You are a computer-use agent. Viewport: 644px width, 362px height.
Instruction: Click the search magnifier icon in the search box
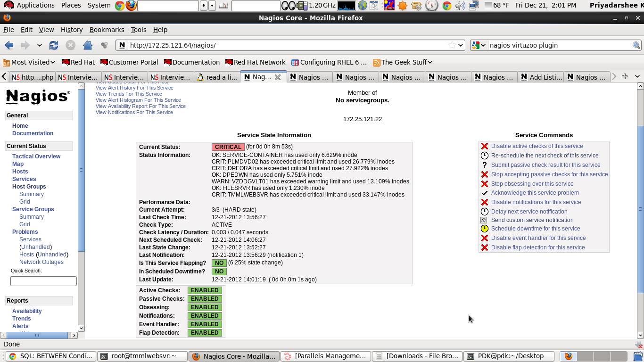(636, 45)
